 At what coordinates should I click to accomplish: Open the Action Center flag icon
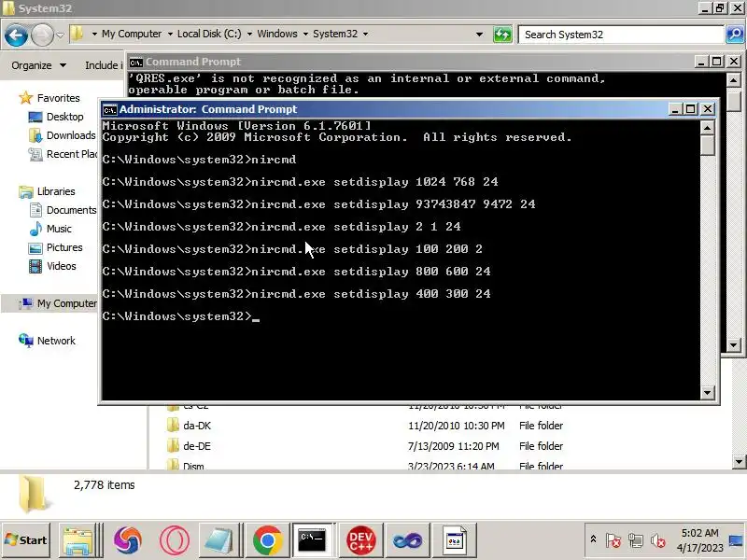613,540
